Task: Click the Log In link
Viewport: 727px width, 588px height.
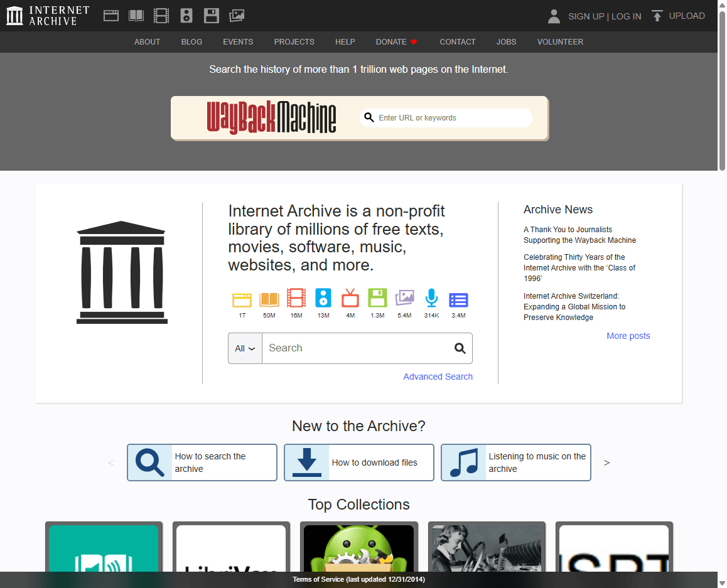Action: point(627,16)
